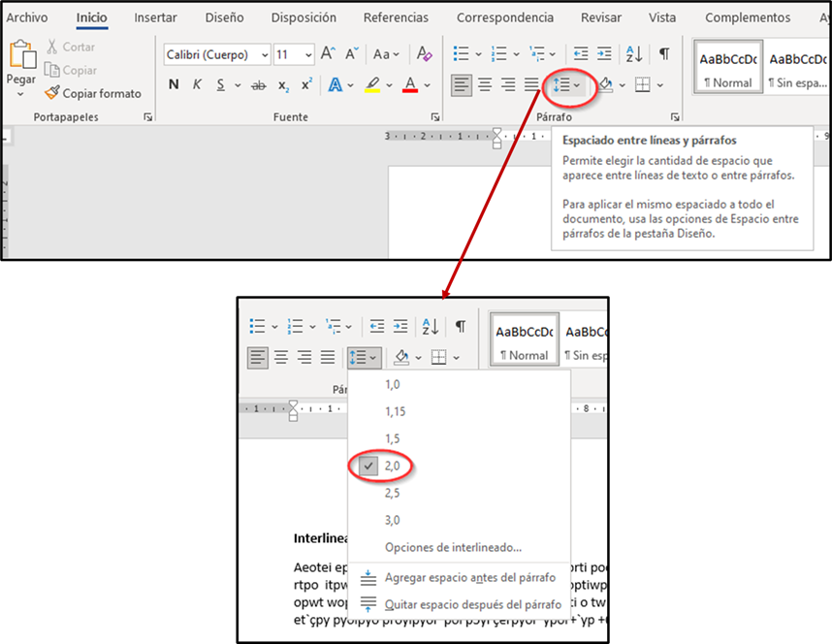Expand the Aa change case dropdown

click(x=386, y=55)
